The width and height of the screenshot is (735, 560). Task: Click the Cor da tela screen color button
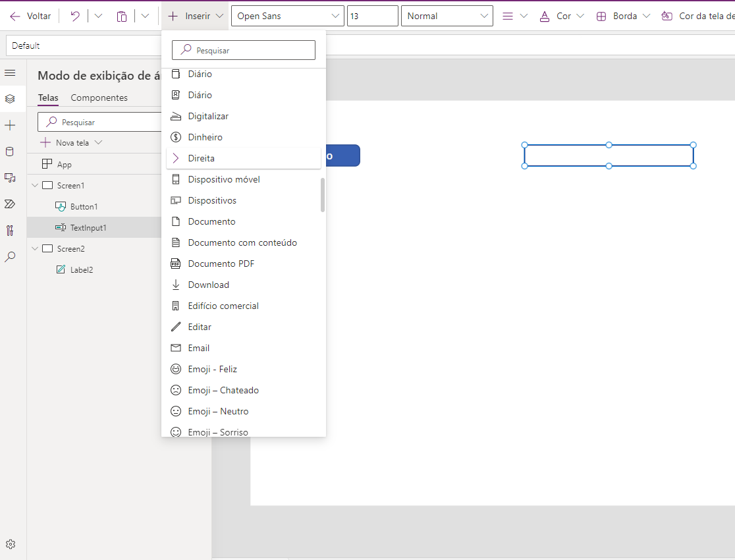pos(697,16)
